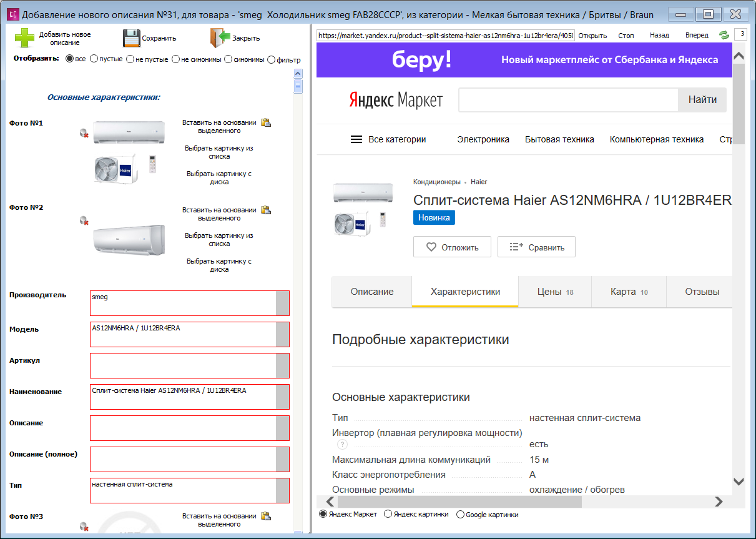Viewport: 756px width, 539px height.
Task: Select 'все' display radio button
Action: [x=70, y=59]
